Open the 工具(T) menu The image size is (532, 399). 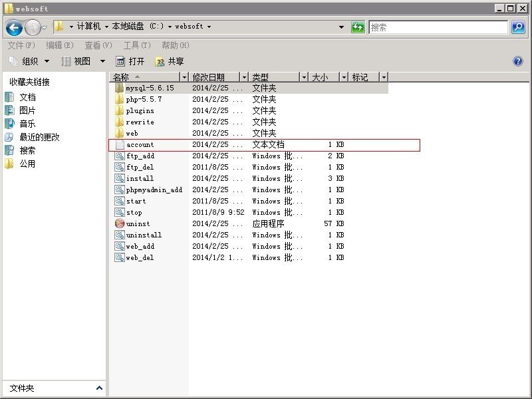[137, 45]
